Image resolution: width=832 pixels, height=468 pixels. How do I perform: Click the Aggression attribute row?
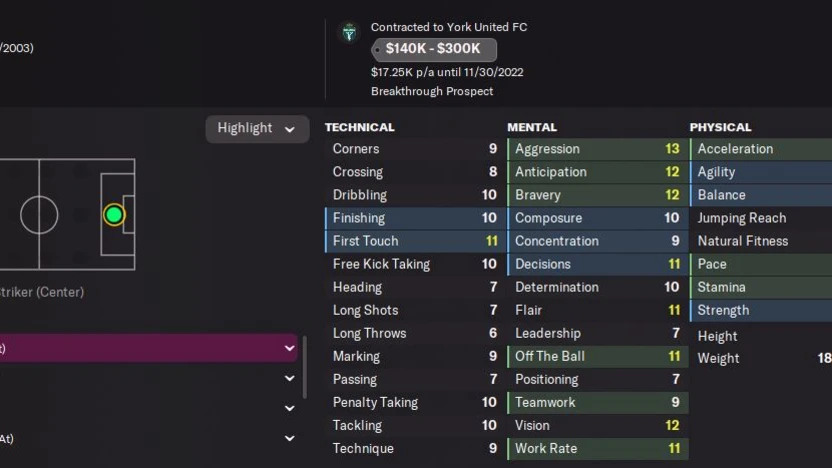point(596,149)
